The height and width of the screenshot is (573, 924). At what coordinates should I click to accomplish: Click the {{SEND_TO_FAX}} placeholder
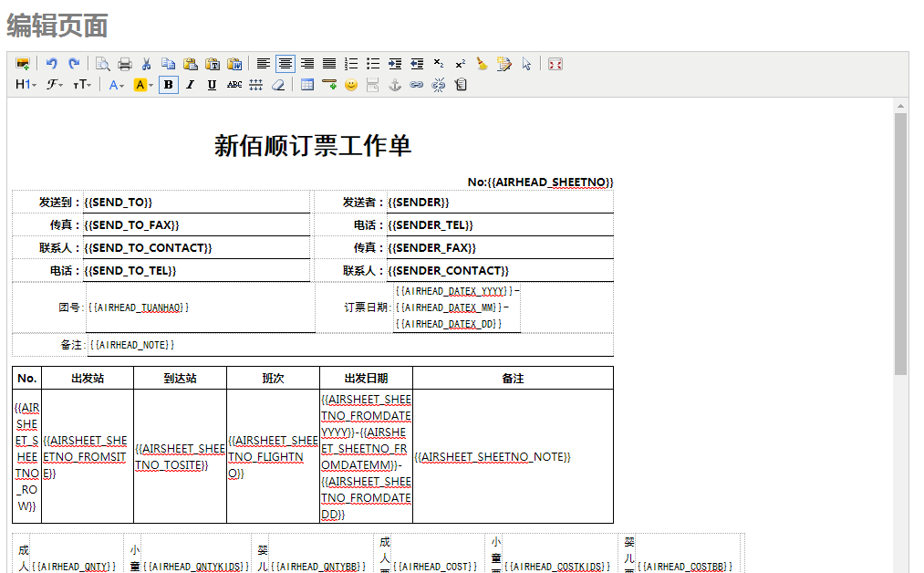131,225
